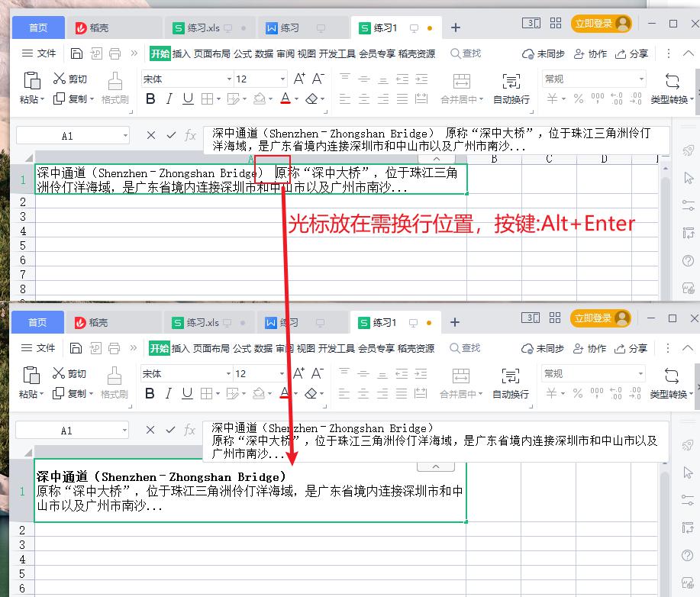
Task: Click 未同步 in the lower window
Action: 543,348
